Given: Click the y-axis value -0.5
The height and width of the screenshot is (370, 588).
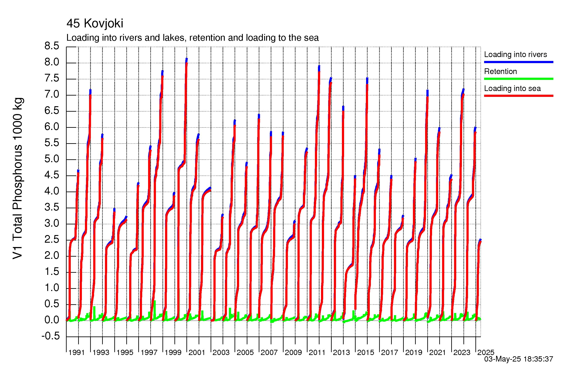Looking at the screenshot, I should pyautogui.click(x=51, y=336).
